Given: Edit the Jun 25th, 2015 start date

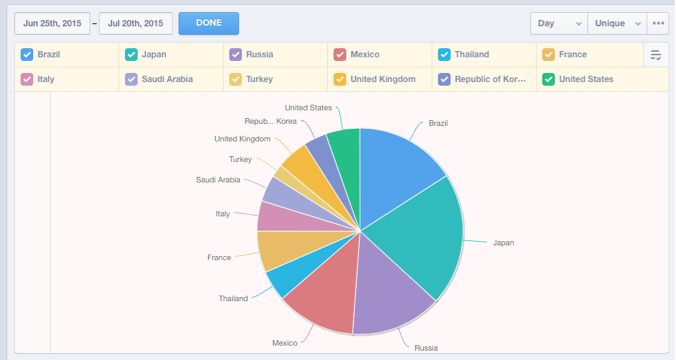Looking at the screenshot, I should coord(52,23).
